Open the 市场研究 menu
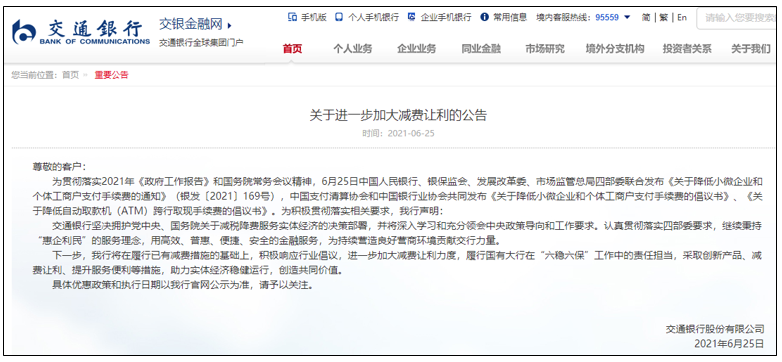 click(545, 49)
